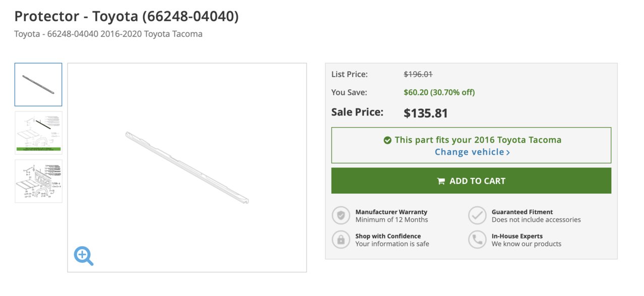
Task: Select the first protector part thumbnail
Action: tap(38, 84)
